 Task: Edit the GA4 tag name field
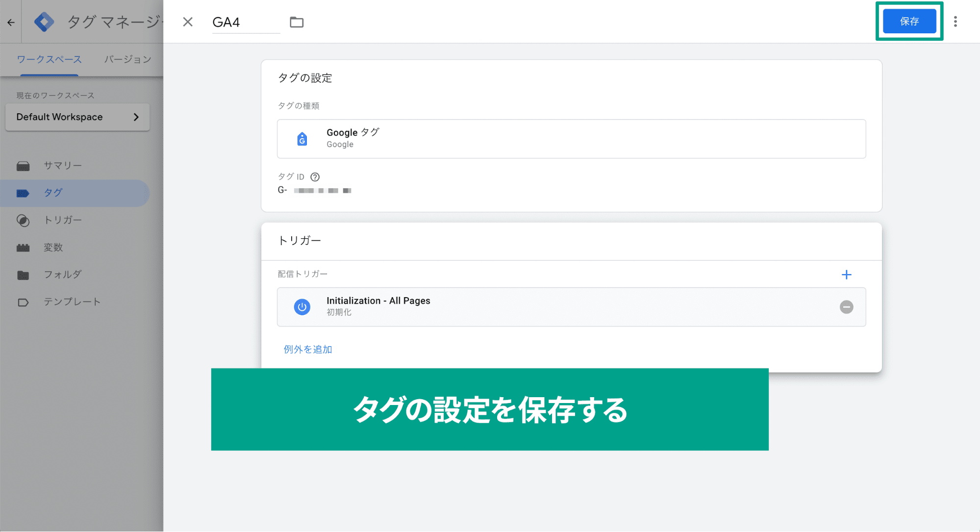click(246, 23)
